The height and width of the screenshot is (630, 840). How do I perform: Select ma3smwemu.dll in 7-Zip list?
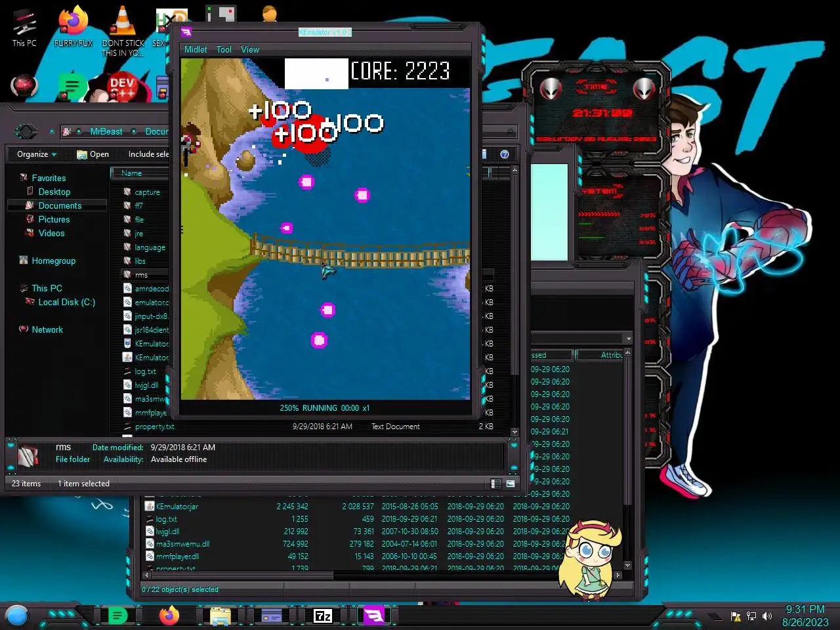pyautogui.click(x=182, y=544)
